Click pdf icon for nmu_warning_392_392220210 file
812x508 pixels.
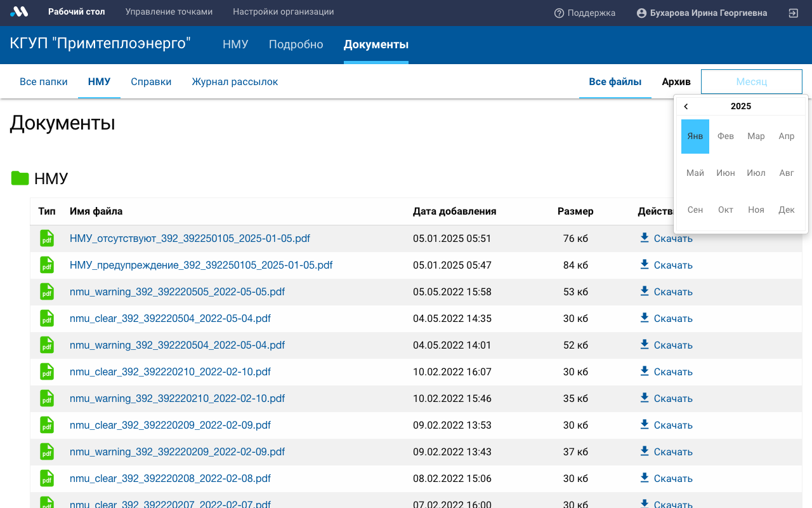point(47,399)
